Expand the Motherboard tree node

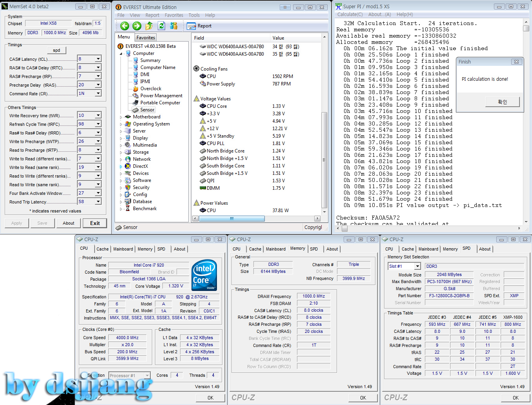coord(121,117)
